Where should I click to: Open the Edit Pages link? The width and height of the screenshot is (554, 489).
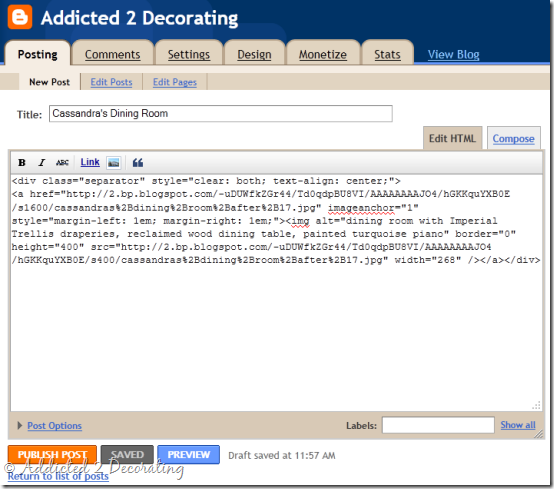pos(175,82)
